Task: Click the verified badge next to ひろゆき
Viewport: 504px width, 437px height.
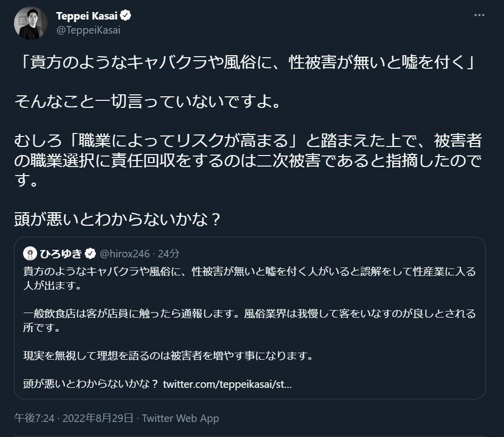Action: tap(90, 253)
